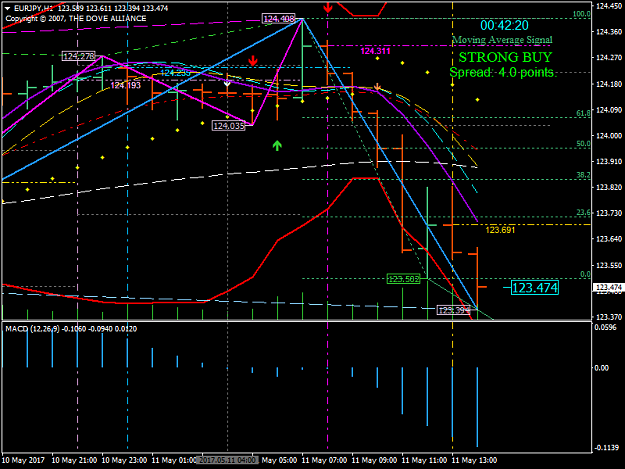Click the 0.0596 MACD scale value
This screenshot has width=625, height=469.
[604, 328]
